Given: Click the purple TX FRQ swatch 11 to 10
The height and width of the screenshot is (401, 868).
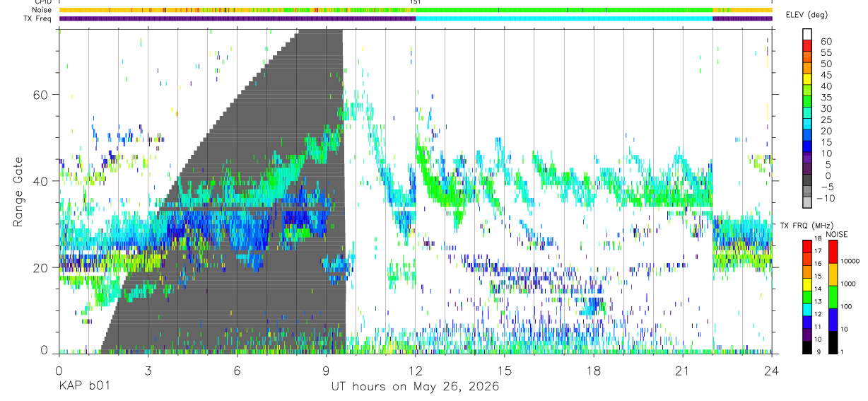Looking at the screenshot, I should 807,335.
